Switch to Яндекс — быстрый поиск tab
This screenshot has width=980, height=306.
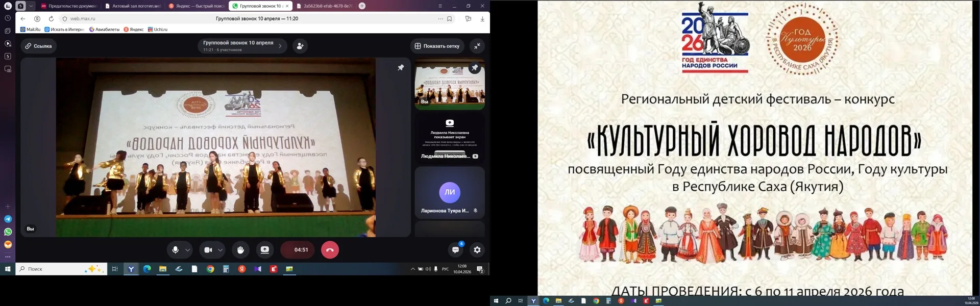tap(196, 6)
